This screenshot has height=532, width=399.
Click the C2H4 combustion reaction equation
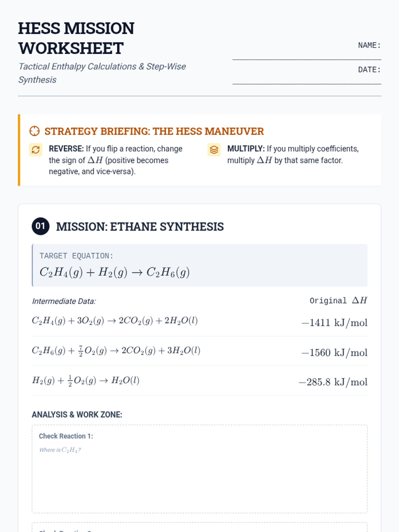(x=115, y=321)
